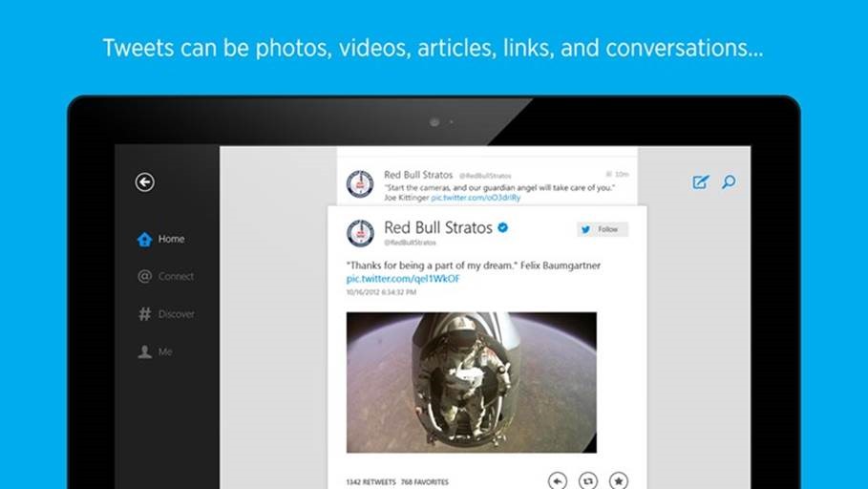Open the upper Joe Kittinger quote tweet
868x489 pixels.
pos(487,185)
